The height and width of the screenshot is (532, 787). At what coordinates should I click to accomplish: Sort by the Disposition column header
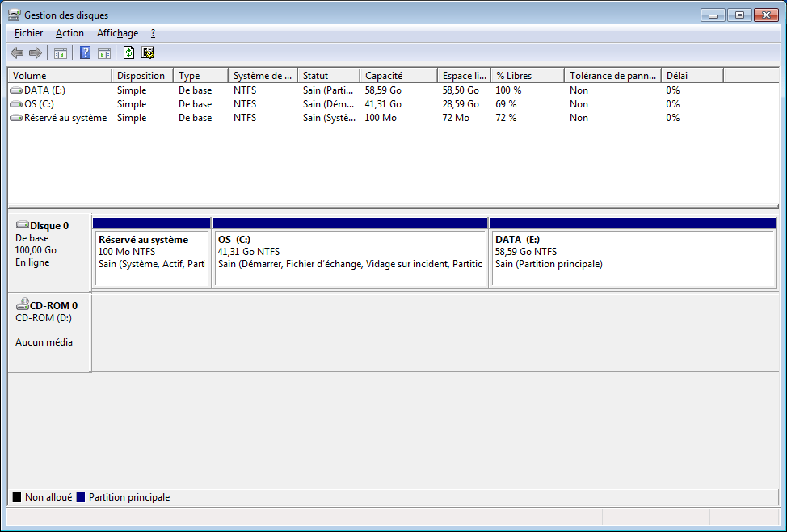[142, 76]
